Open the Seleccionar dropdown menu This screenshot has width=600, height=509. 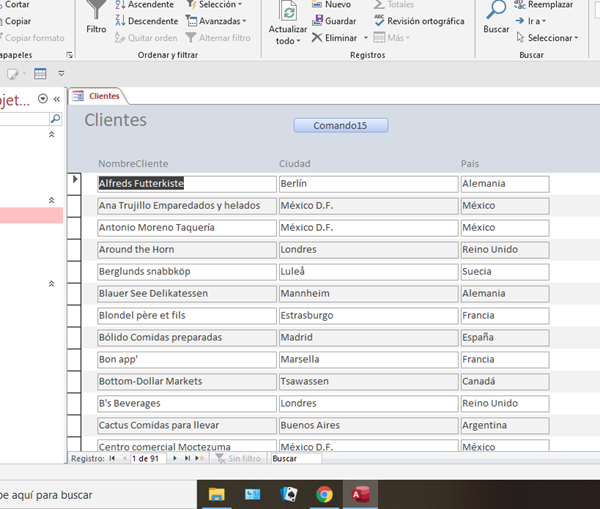[x=551, y=38]
